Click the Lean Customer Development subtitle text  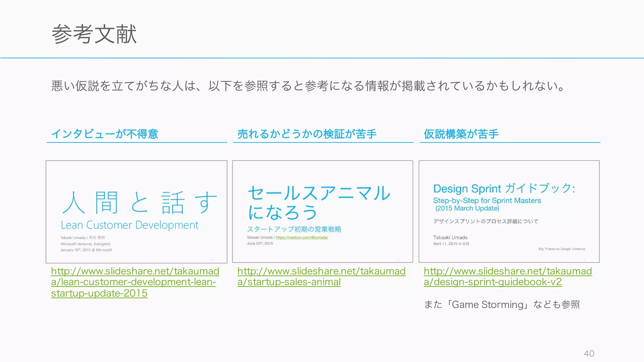point(130,225)
